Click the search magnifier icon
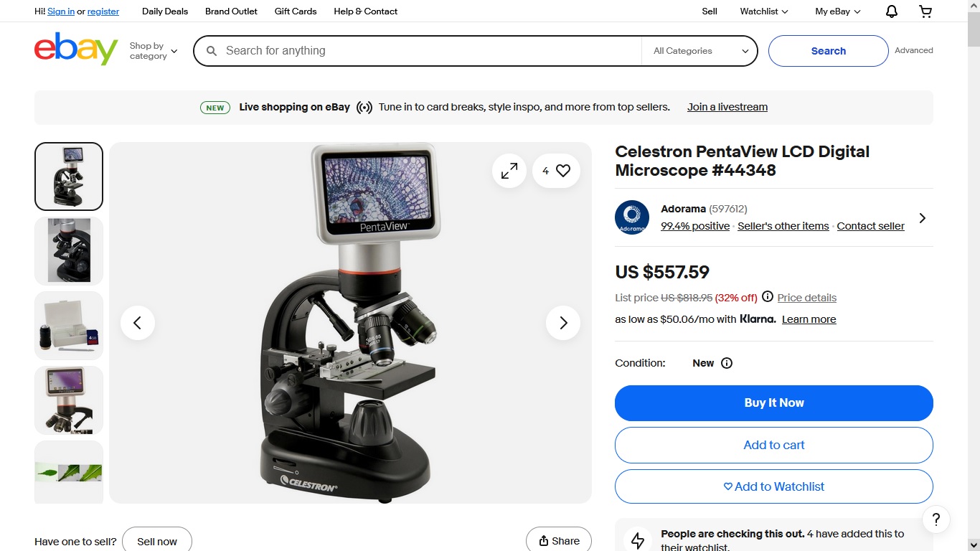 [212, 51]
